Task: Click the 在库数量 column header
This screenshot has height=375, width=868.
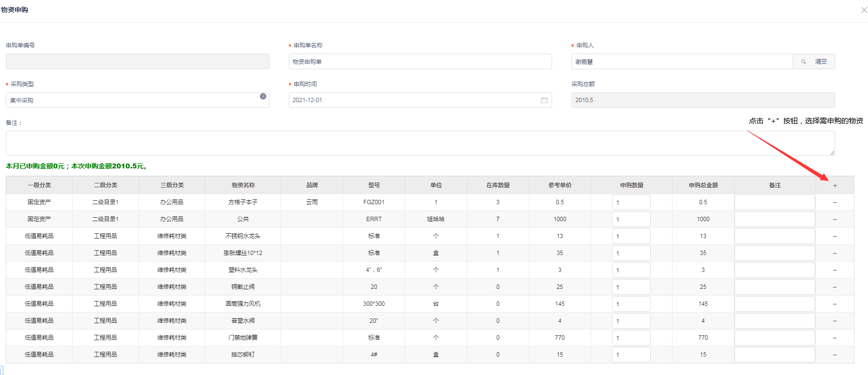Action: (x=498, y=185)
